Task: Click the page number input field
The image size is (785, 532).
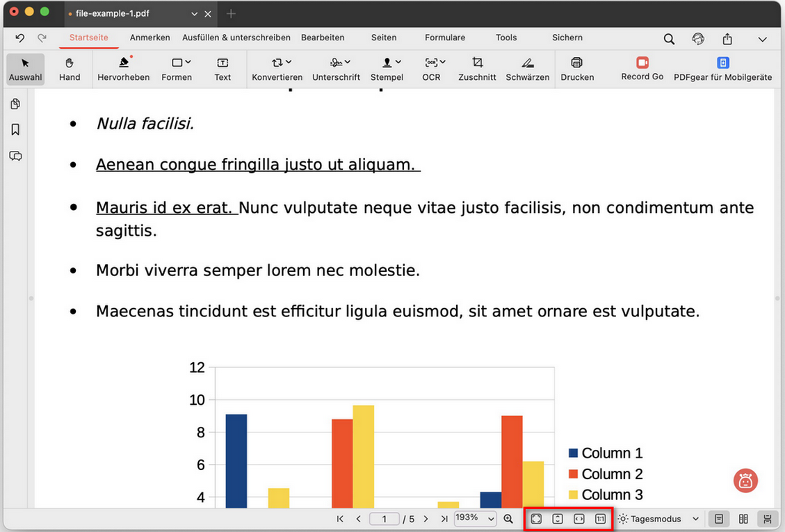Action: [x=384, y=519]
